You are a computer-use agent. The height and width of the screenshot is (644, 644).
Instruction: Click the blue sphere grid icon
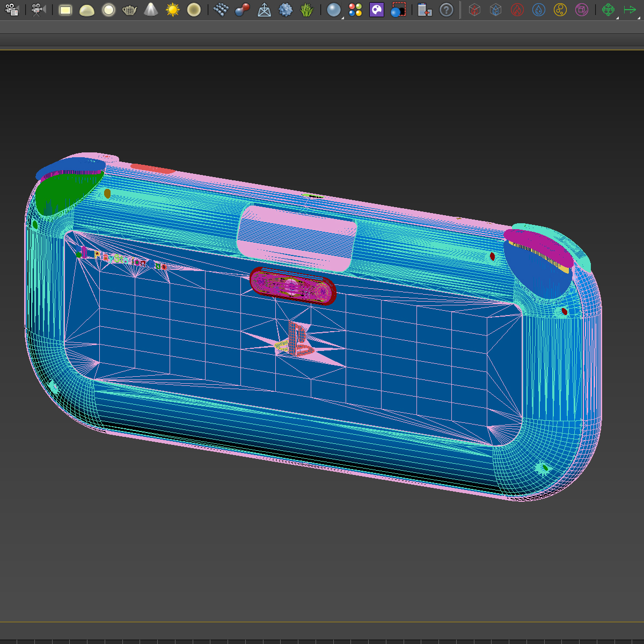click(221, 10)
